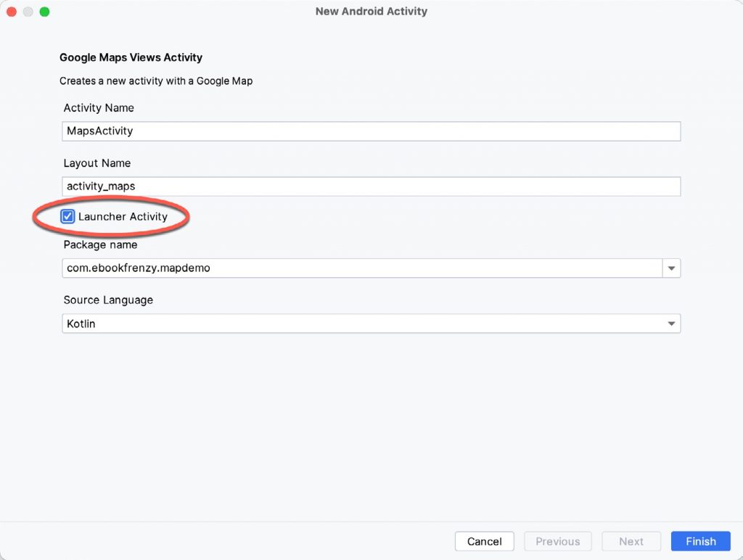Select the Previous button
Screen dimensions: 743x560
pyautogui.click(x=557, y=541)
